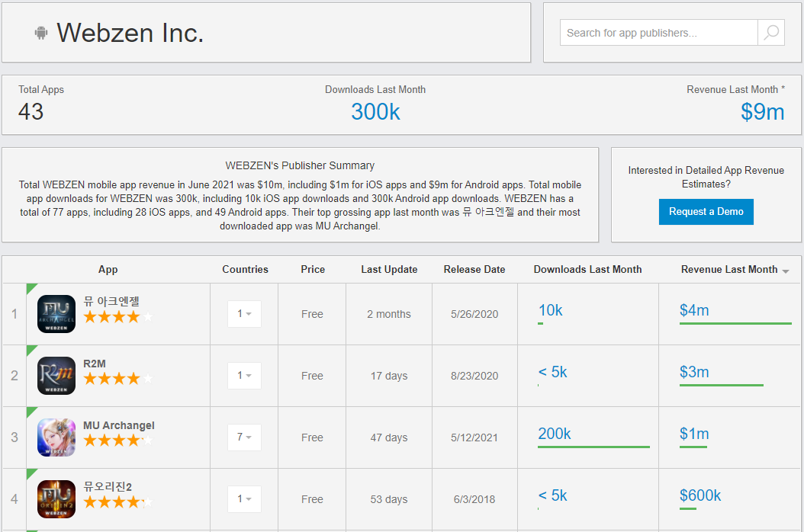Expand the 7 countries dropdown for MU Archangel

pyautogui.click(x=245, y=437)
